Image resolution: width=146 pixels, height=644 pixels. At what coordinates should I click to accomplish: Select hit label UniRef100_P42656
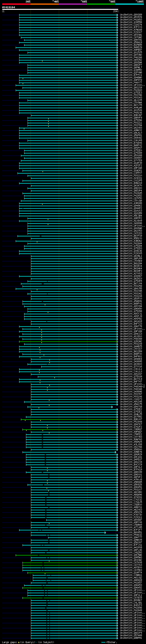[131, 608]
